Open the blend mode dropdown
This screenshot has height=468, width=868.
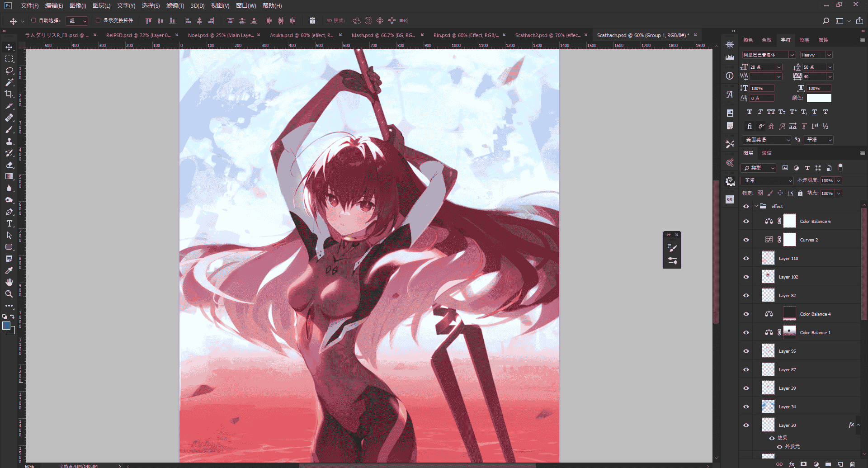click(x=767, y=180)
